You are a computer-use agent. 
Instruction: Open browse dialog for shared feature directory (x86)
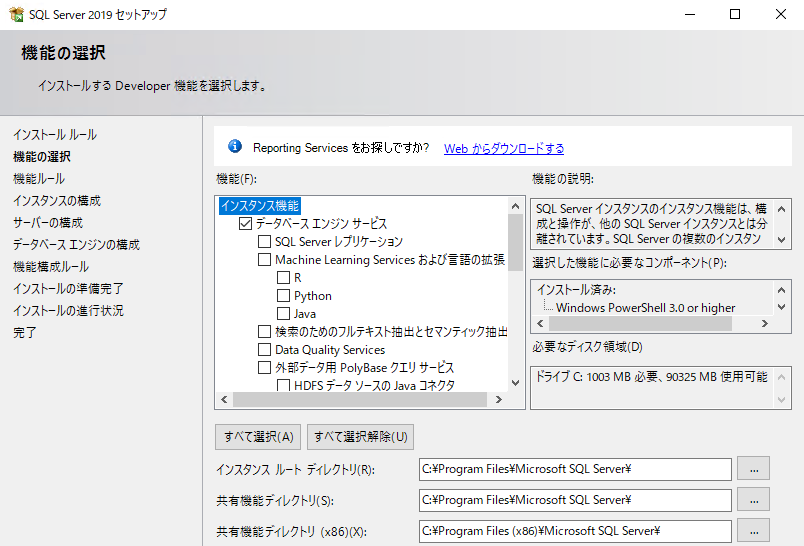point(753,531)
